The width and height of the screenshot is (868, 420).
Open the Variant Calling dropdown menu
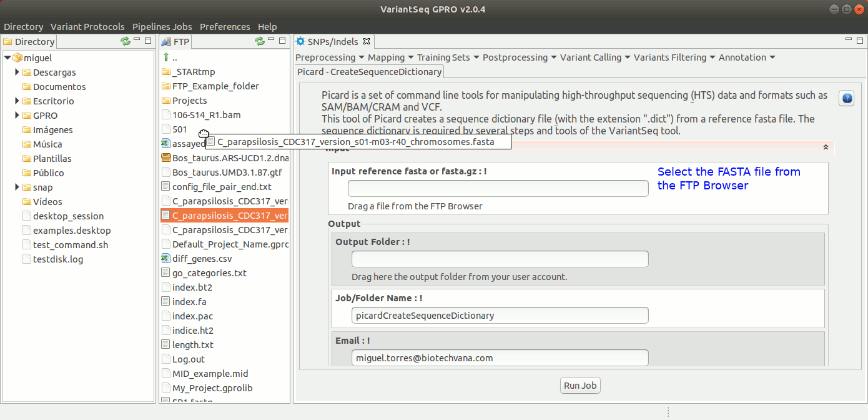[x=594, y=57]
